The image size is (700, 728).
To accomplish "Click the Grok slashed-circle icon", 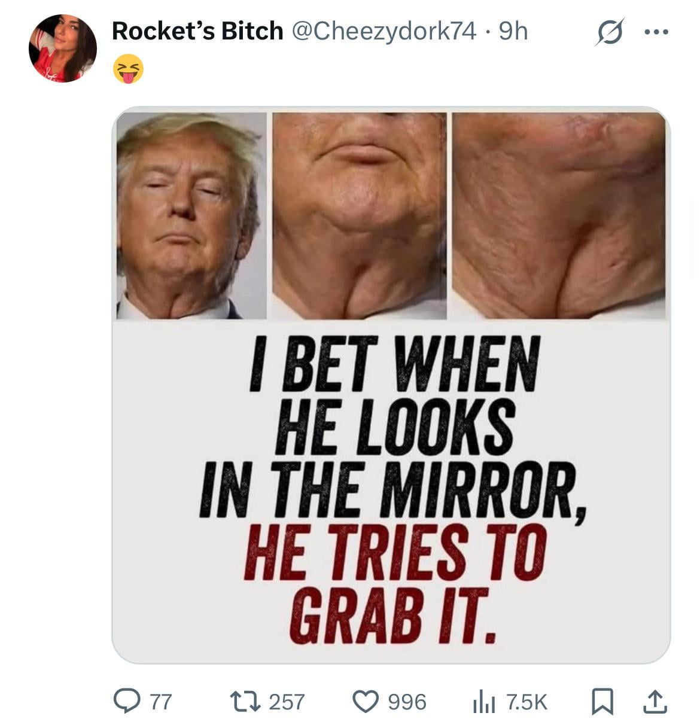I will click(610, 31).
